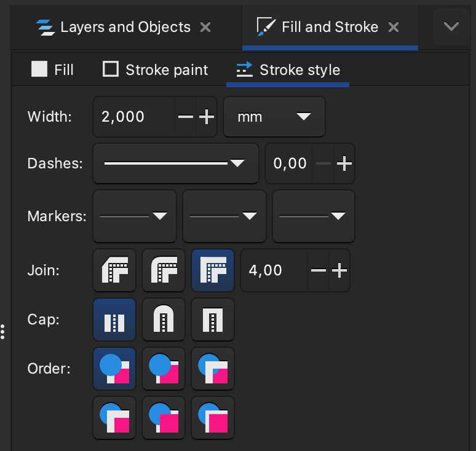Select the miter join icon
This screenshot has width=476, height=451.
tap(213, 270)
